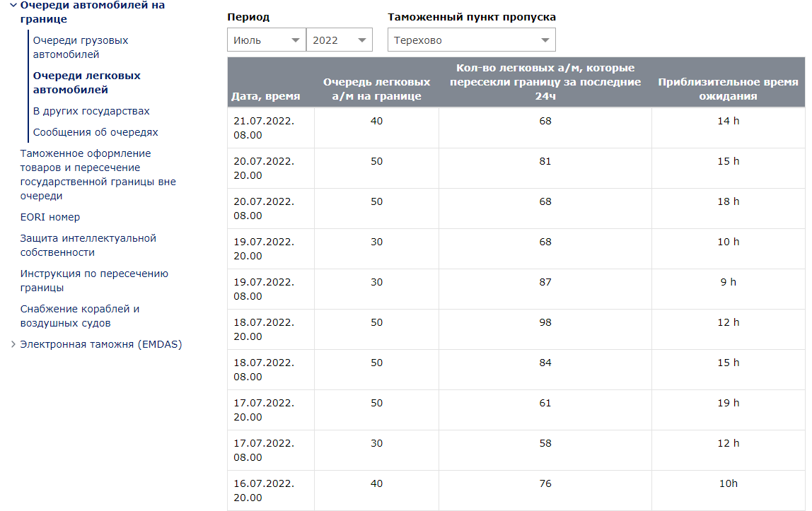Click the Приблизительное время ожидания column header
The image size is (812, 511).
click(728, 89)
